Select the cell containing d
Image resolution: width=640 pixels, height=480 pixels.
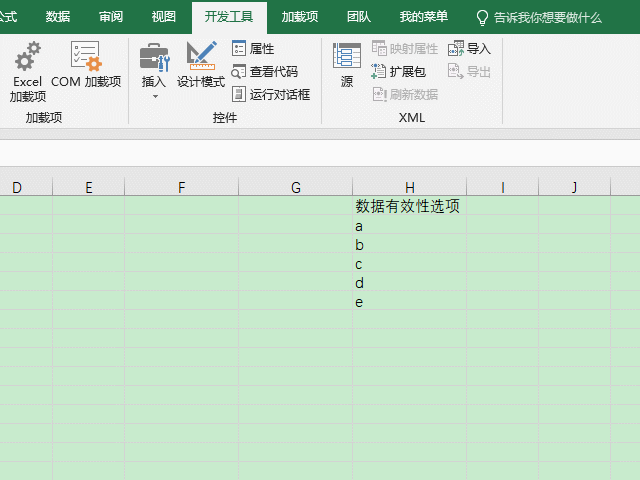point(410,281)
